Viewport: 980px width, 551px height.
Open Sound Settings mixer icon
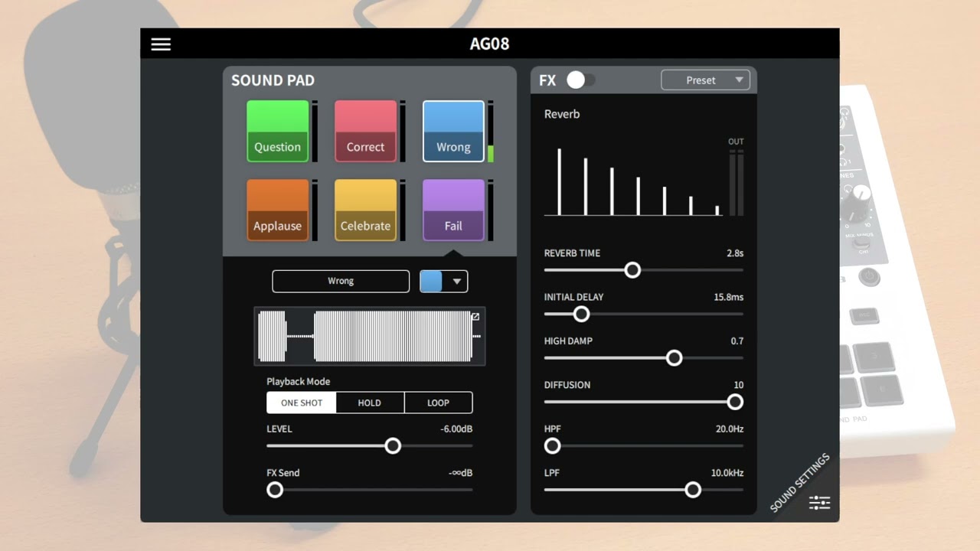click(819, 503)
